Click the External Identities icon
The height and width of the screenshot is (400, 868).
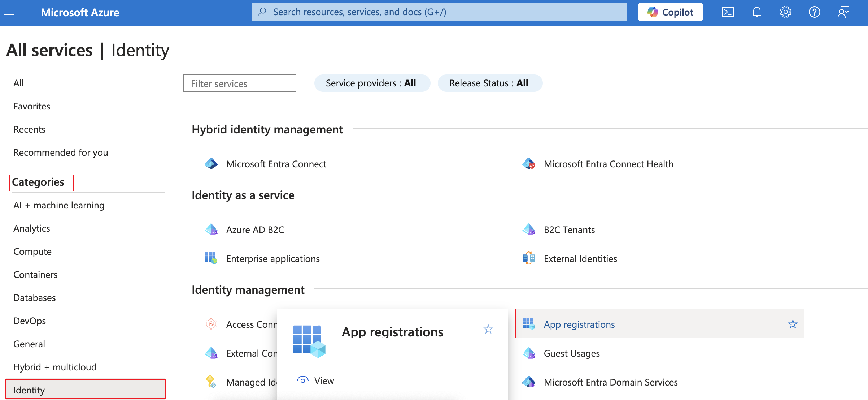pos(529,258)
